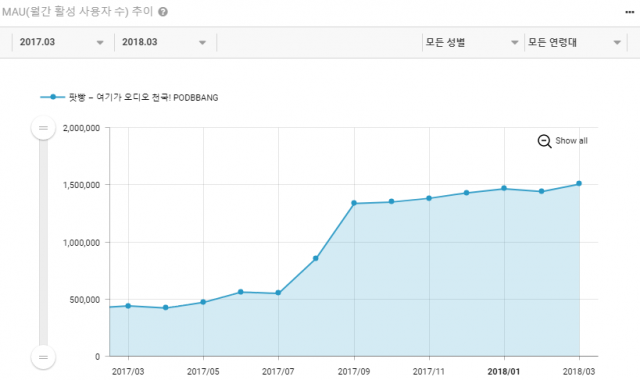Select the 2017/11 data point on chart
640x380 pixels.
point(429,198)
